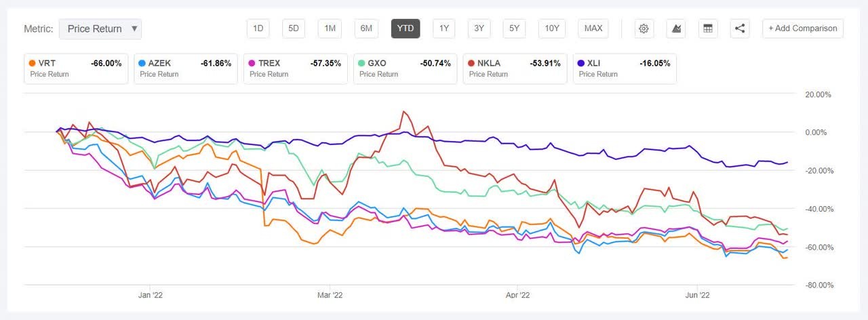Switch to the 5Y time range
The width and height of the screenshot is (868, 320).
(x=515, y=28)
